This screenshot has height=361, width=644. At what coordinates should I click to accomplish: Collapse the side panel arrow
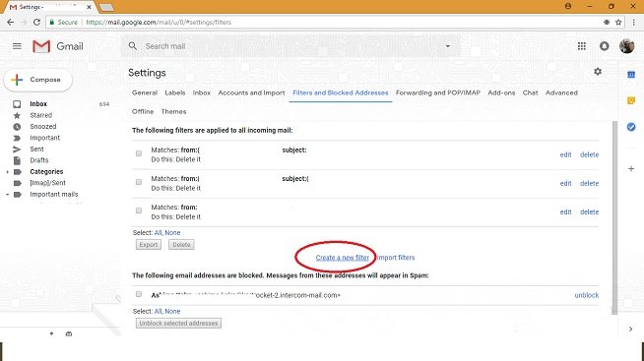[x=631, y=329]
